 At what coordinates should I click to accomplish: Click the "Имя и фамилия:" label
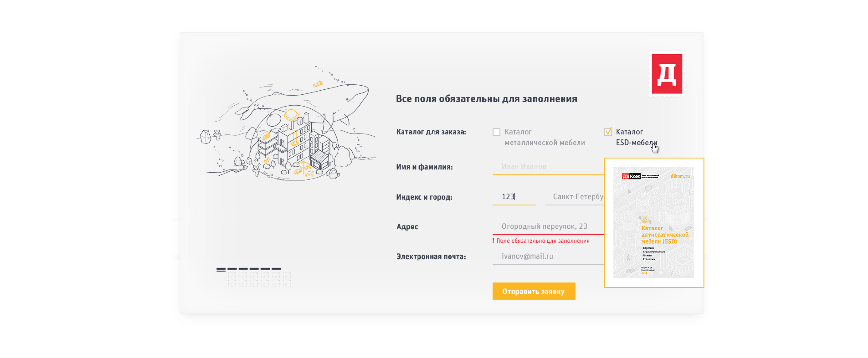[x=424, y=167]
